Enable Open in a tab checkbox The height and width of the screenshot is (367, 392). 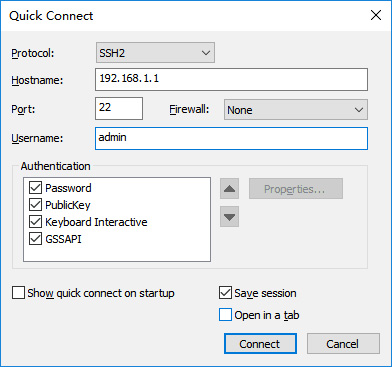click(225, 315)
